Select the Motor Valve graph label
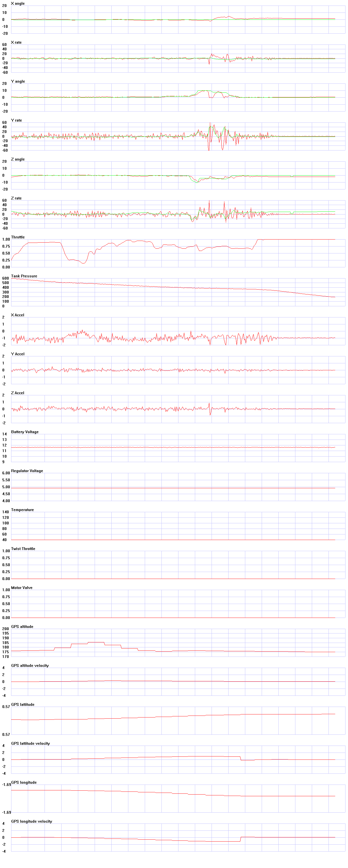 pyautogui.click(x=22, y=587)
